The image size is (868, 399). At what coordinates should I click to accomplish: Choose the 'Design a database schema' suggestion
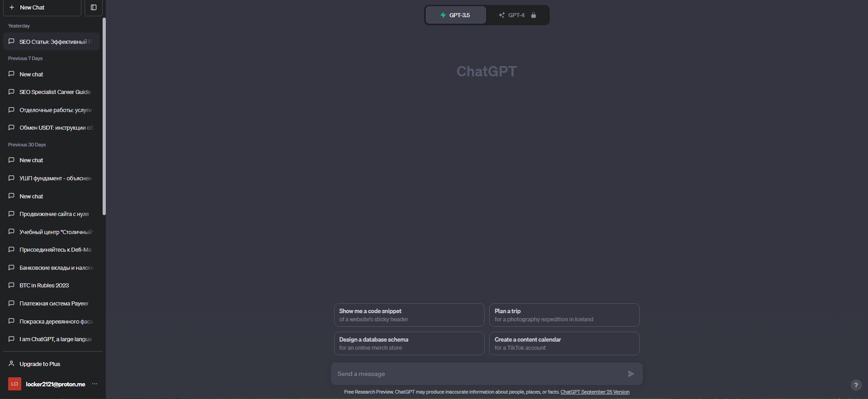(409, 343)
